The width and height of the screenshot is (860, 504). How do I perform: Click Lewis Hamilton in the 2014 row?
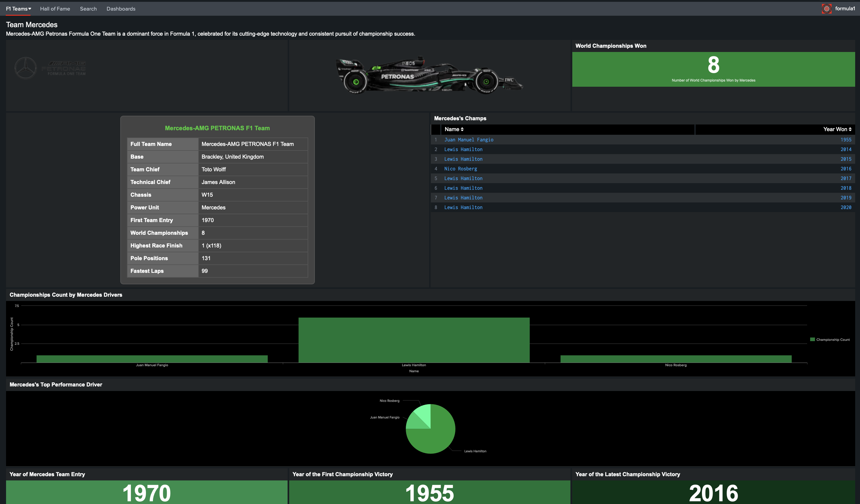tap(463, 150)
